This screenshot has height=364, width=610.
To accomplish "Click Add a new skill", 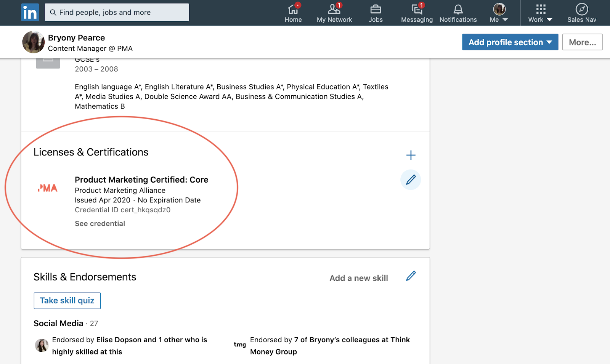I will click(x=359, y=278).
